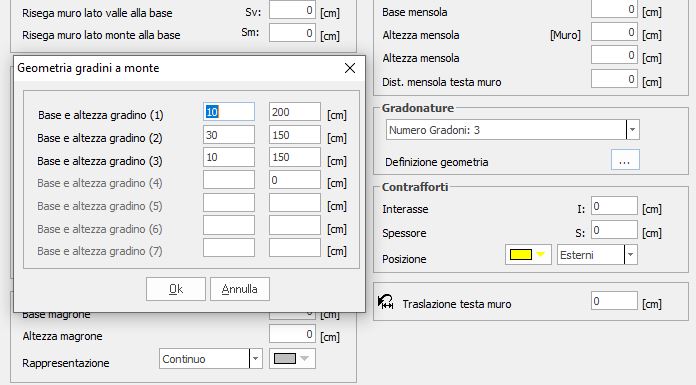Click the base field of gradino (4)
Screen dimensions: 696x385
point(229,180)
